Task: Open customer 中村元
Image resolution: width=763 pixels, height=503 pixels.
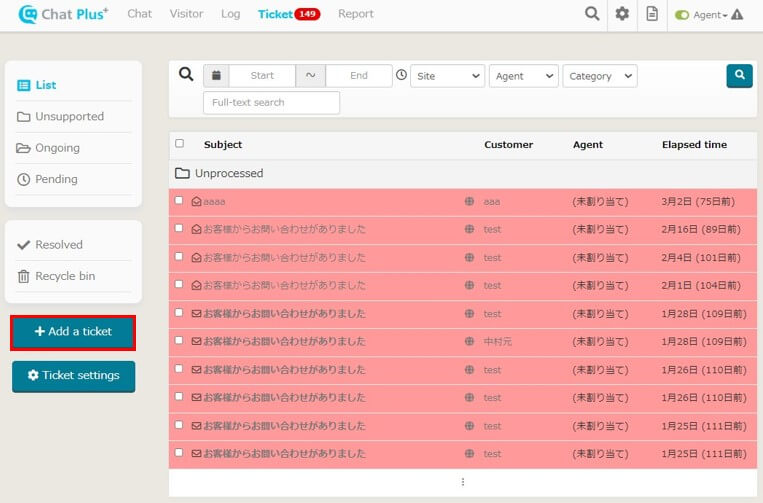Action: pos(497,341)
